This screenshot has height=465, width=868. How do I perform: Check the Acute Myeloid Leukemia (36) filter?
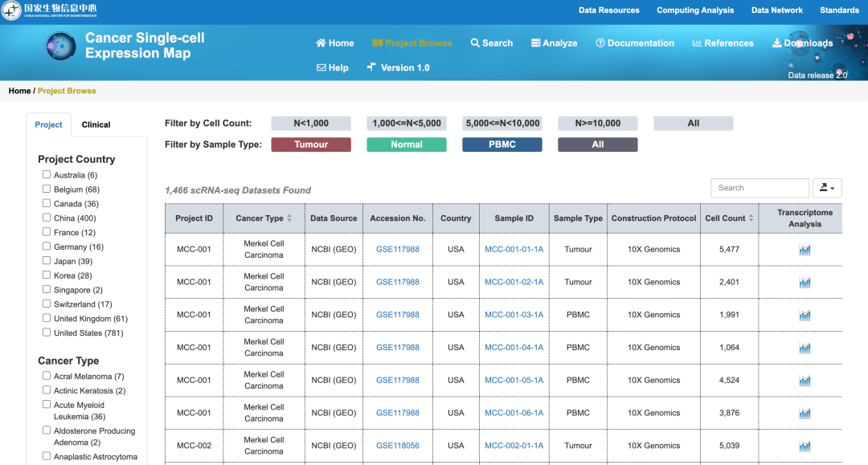[47, 405]
